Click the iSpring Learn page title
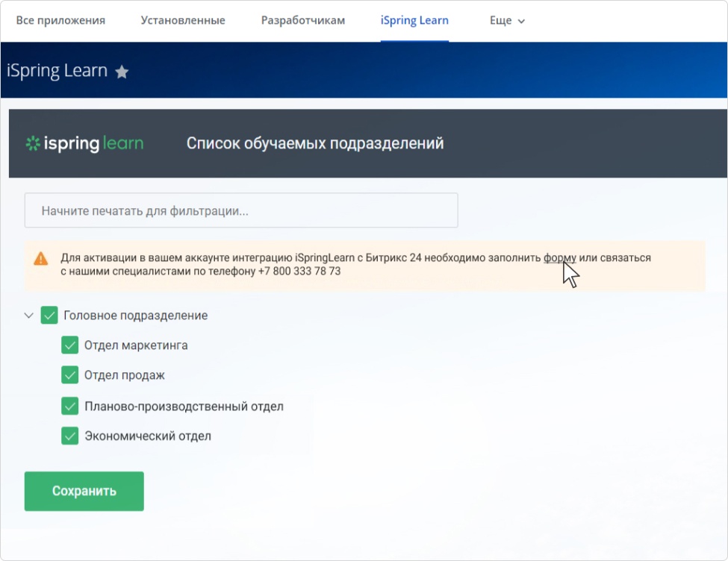 [x=57, y=71]
